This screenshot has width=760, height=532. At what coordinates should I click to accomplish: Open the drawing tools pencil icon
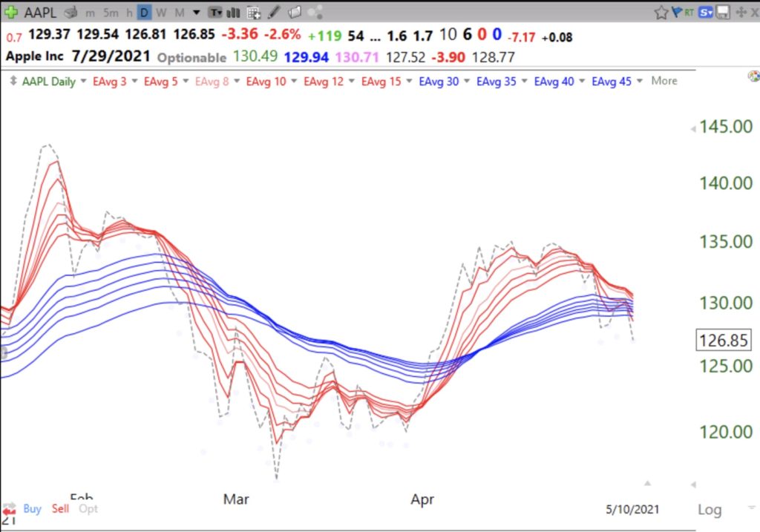(275, 13)
